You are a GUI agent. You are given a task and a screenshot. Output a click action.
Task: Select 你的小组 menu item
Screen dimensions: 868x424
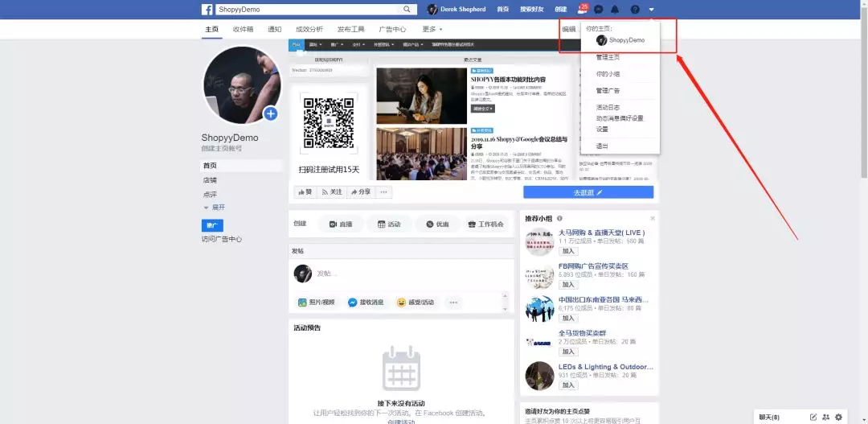pyautogui.click(x=608, y=74)
